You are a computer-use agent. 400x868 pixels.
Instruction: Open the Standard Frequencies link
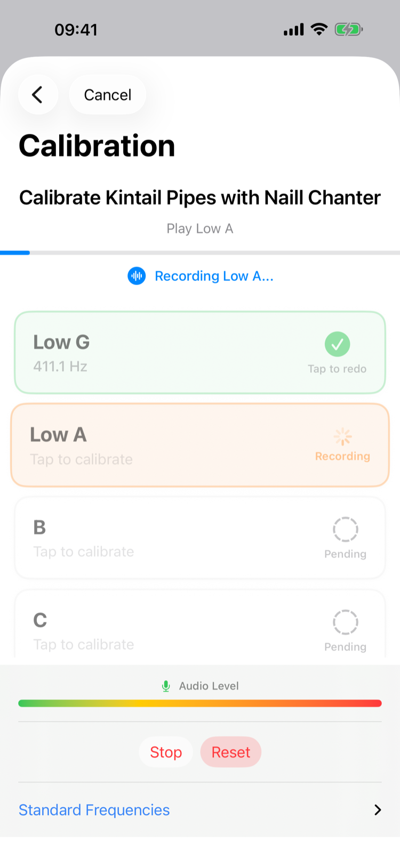click(x=94, y=810)
